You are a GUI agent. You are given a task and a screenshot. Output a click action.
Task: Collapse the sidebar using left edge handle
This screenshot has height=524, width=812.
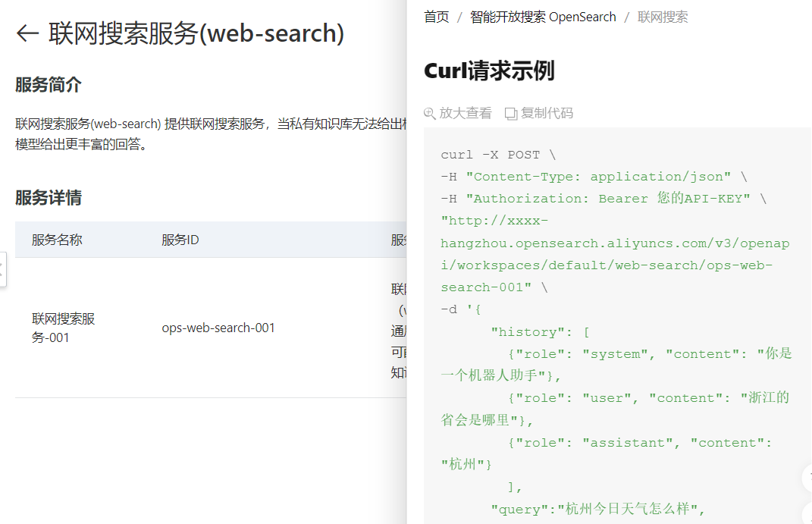[2, 269]
